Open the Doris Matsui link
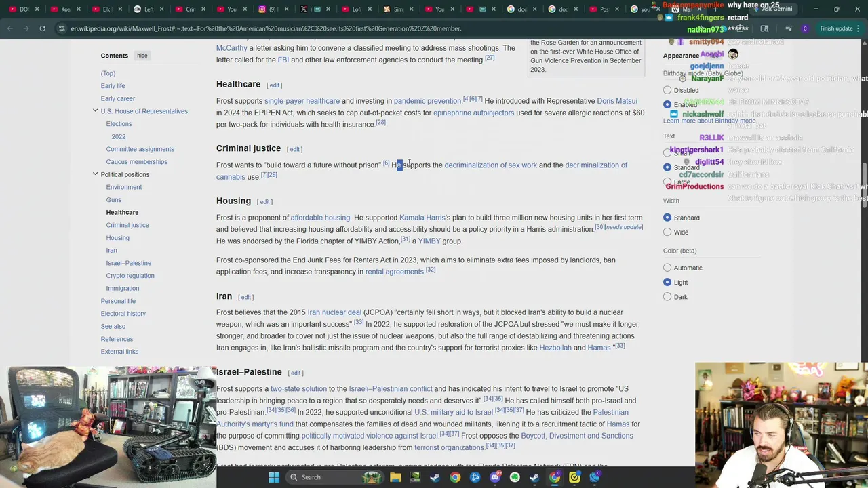 point(616,101)
